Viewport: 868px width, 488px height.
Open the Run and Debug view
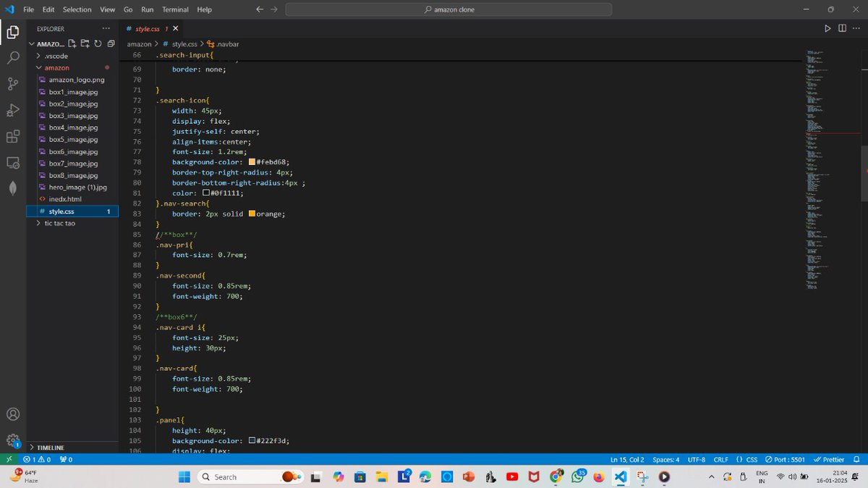pyautogui.click(x=13, y=110)
